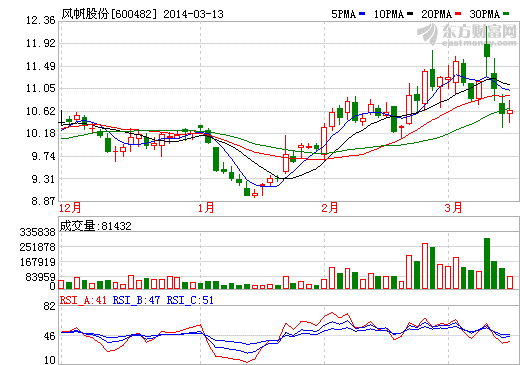520x365 pixels.
Task: Click the 83959 volume axis label
Action: 40,277
